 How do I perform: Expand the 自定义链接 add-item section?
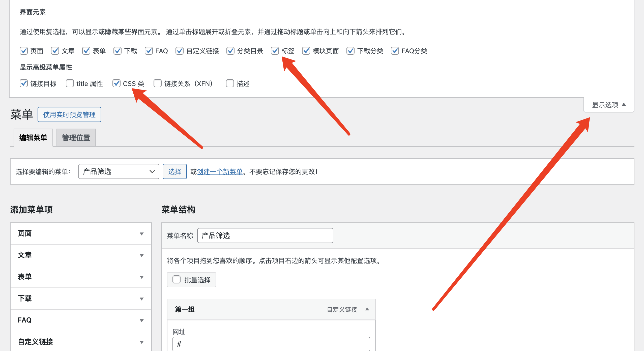point(141,342)
